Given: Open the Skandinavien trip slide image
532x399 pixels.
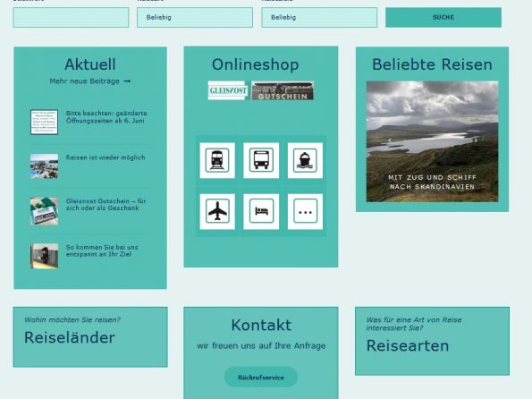Looking at the screenshot, I should pos(432,141).
